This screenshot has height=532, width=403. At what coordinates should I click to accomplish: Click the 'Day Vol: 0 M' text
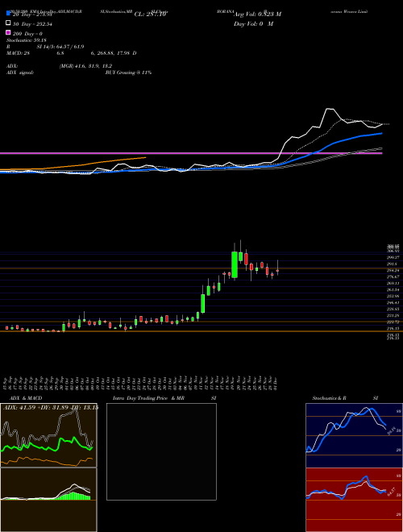coord(253,23)
